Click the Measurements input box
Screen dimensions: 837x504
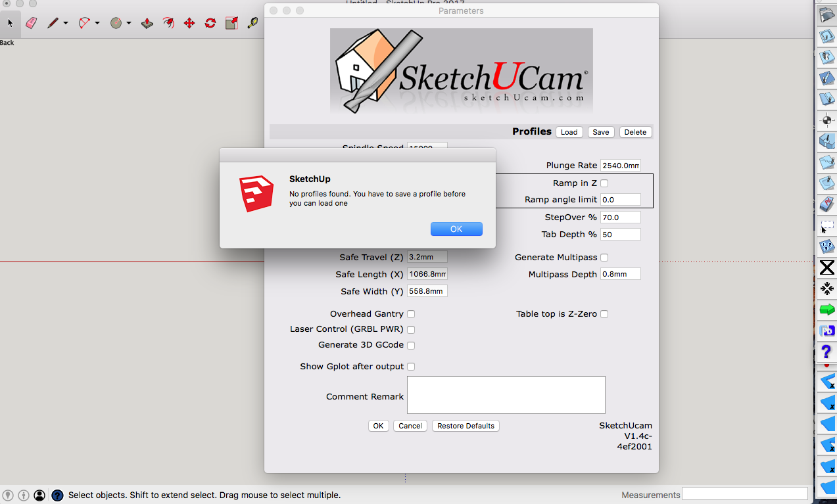[x=744, y=493]
